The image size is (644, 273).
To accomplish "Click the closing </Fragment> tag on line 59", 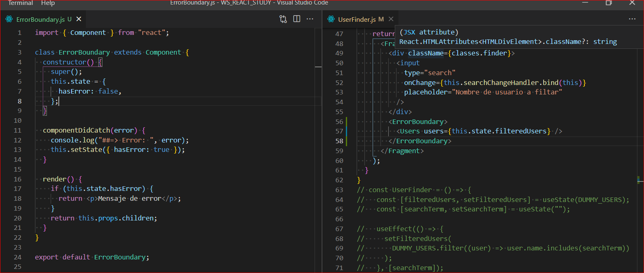I will pos(402,151).
